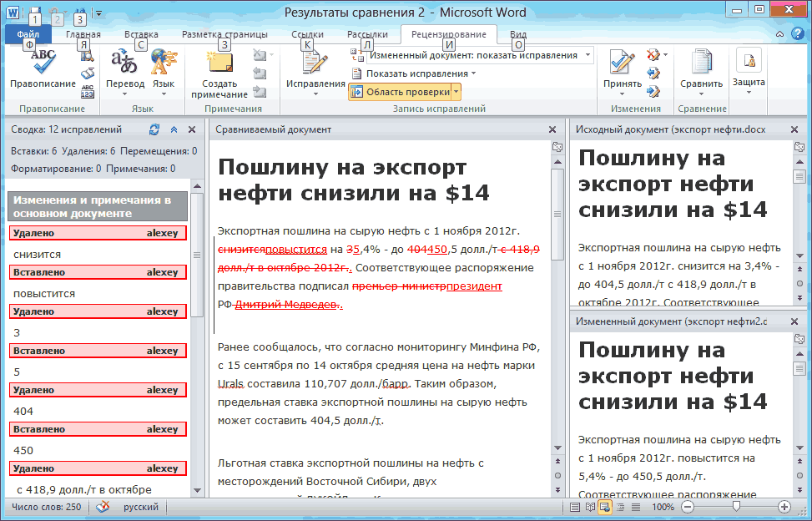
Task: Toggle Исправления track changes button
Action: point(315,72)
